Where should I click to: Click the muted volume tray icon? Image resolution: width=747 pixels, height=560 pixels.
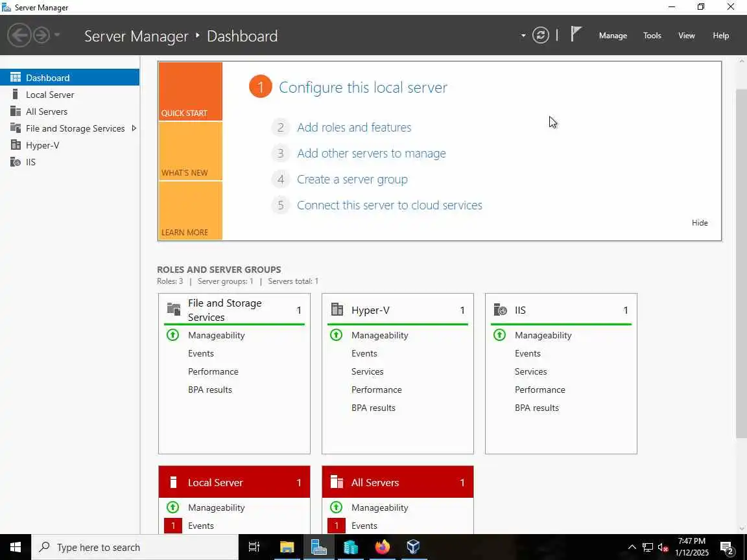[663, 547]
